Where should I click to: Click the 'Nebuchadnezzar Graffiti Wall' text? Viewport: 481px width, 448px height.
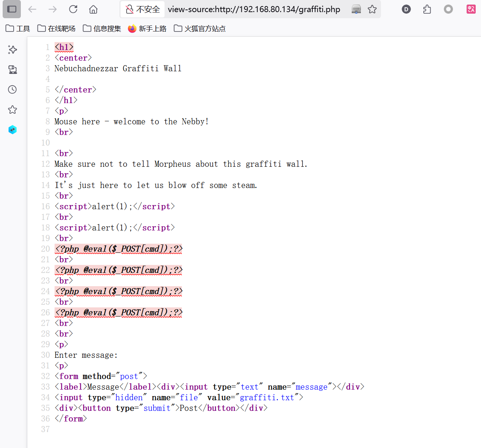[x=118, y=68]
